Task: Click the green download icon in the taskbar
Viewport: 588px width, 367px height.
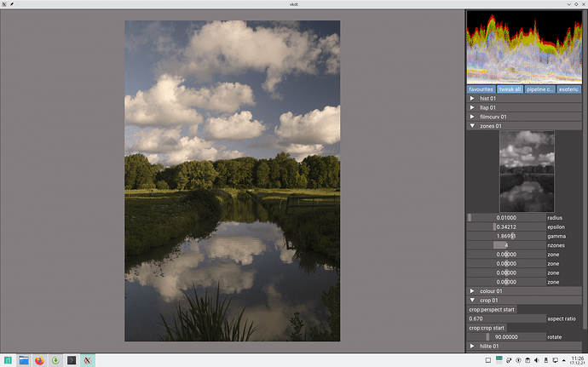Action: click(x=55, y=360)
